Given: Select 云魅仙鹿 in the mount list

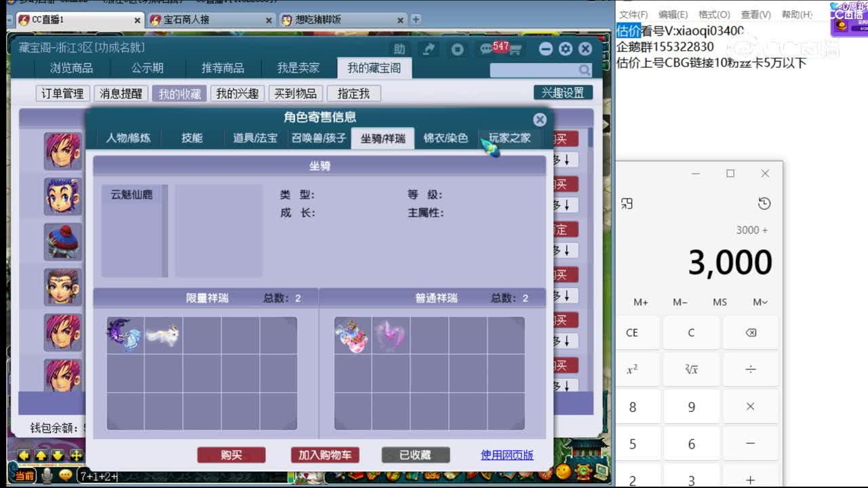Looking at the screenshot, I should 132,195.
